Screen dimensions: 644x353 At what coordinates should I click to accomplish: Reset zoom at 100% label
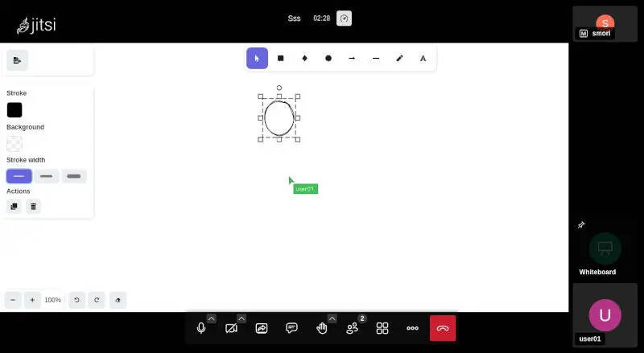click(x=52, y=300)
